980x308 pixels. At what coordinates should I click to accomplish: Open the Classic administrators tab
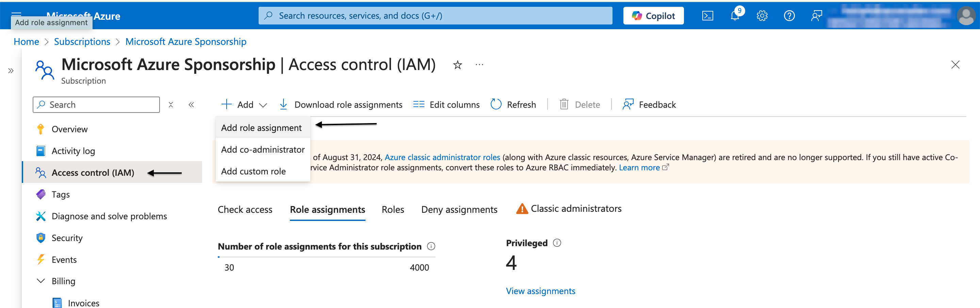(569, 209)
